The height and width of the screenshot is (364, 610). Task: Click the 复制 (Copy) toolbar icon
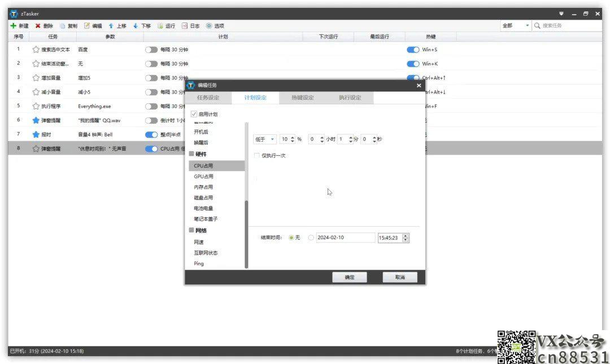(x=62, y=25)
